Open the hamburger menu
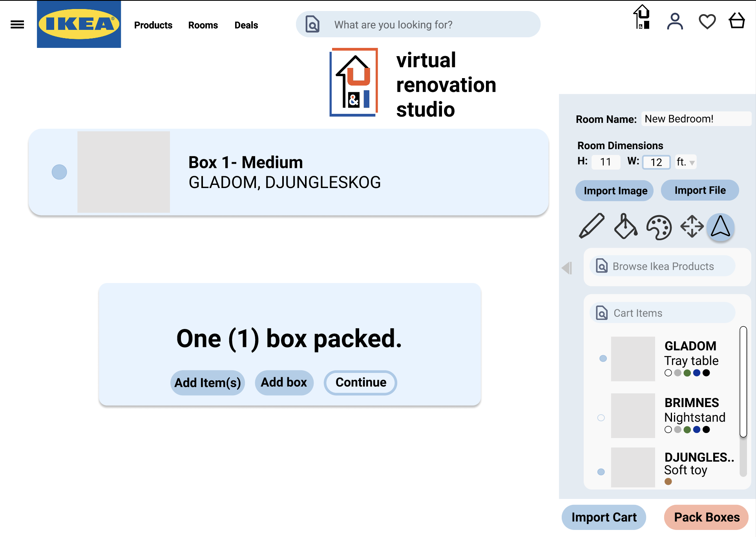Viewport: 756px width, 537px height. point(17,25)
